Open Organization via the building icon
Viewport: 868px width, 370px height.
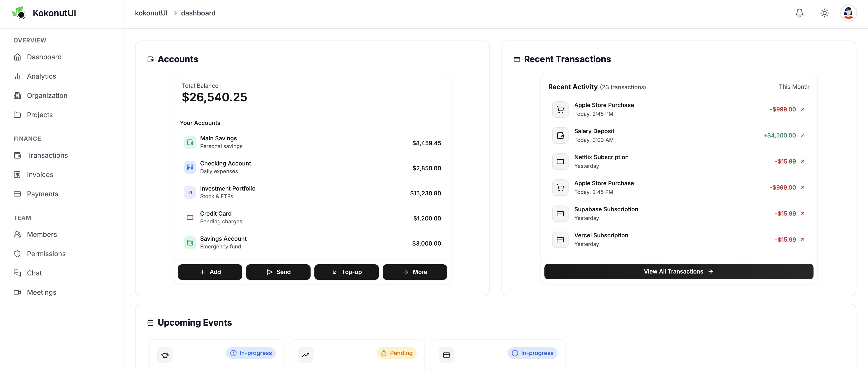18,95
